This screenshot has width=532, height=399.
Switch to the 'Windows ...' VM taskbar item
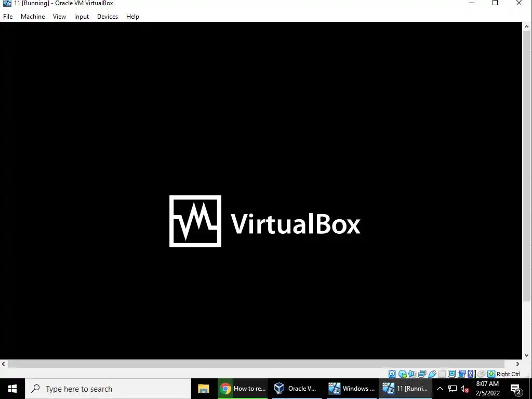[352, 389]
